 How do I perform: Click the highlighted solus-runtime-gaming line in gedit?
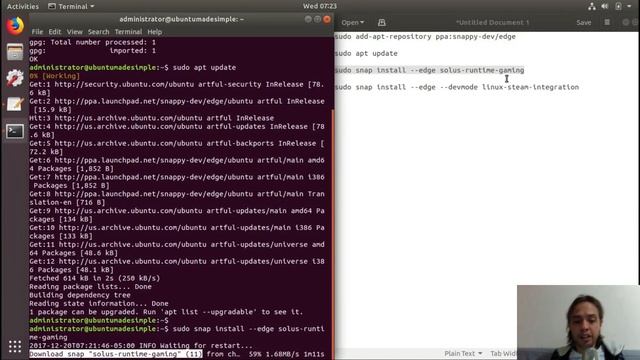[x=429, y=70]
